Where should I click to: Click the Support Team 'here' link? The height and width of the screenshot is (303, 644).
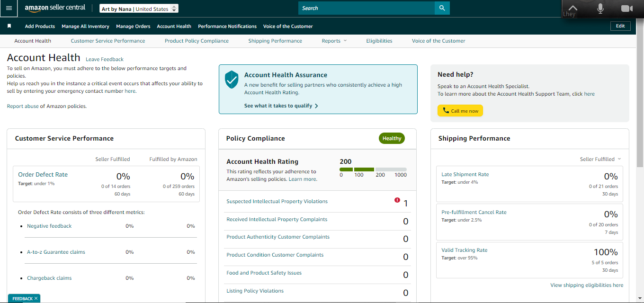point(589,94)
